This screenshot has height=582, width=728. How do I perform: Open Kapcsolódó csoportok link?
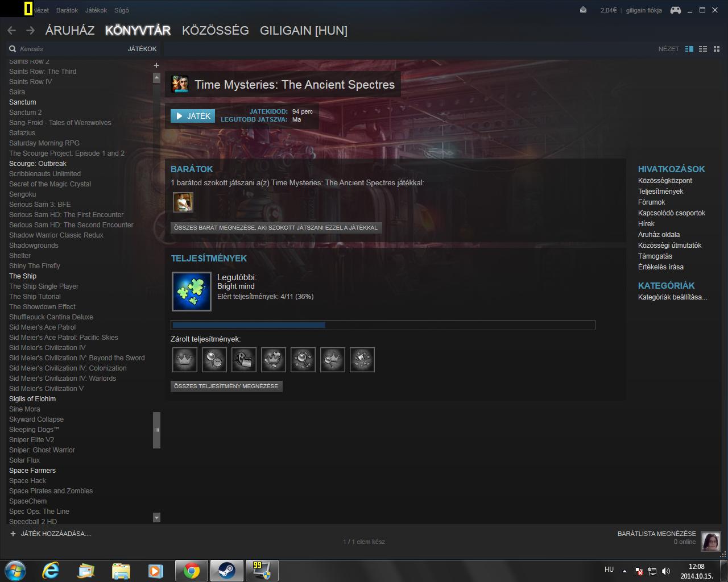671,213
